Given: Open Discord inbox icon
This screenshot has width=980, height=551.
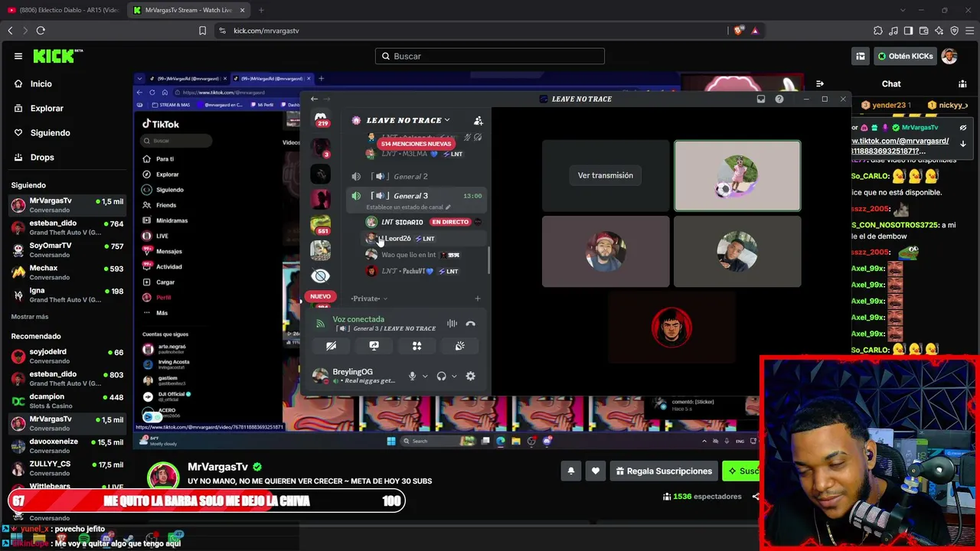Looking at the screenshot, I should tap(761, 99).
